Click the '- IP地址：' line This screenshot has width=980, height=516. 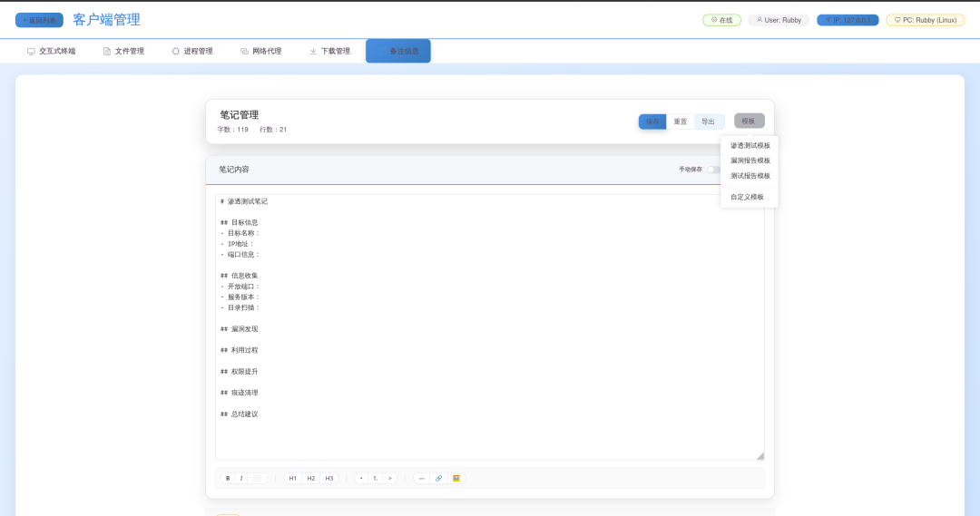[x=238, y=244]
